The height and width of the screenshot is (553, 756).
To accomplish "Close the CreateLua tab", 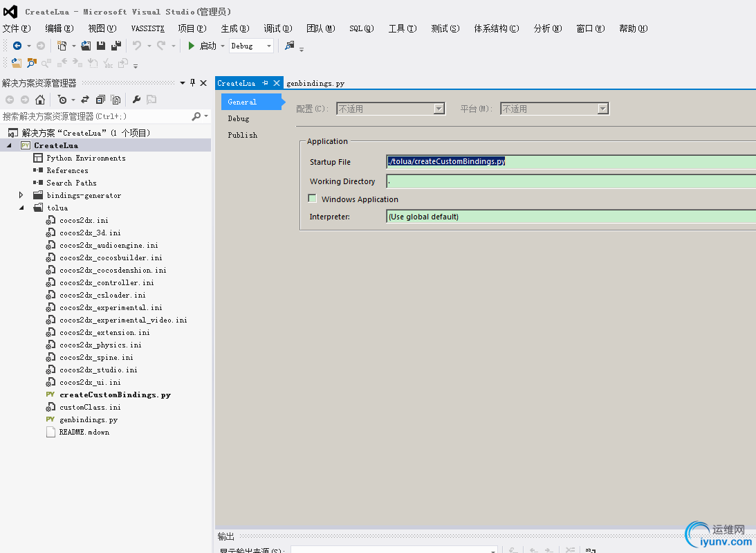I will pos(277,83).
